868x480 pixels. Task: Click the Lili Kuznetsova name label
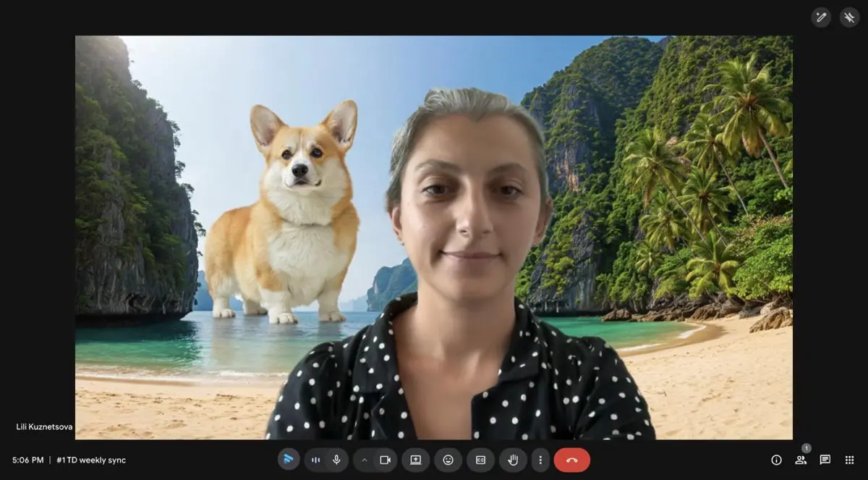point(44,426)
